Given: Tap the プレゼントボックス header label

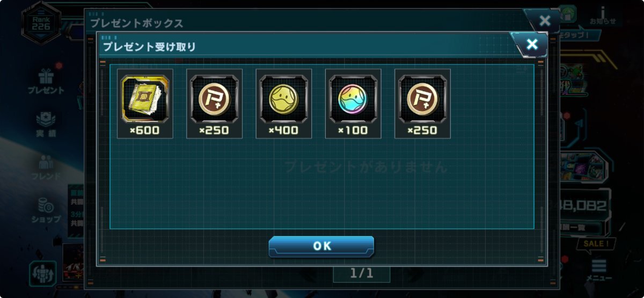Looking at the screenshot, I should tap(136, 23).
